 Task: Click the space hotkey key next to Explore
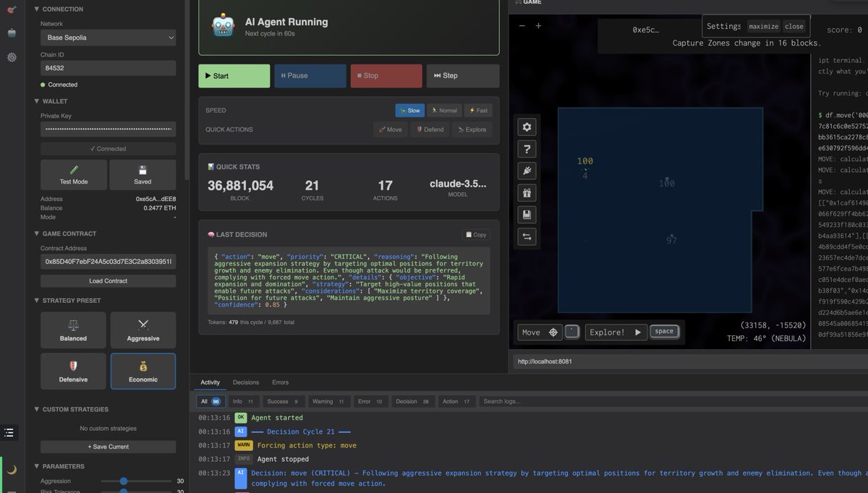click(x=664, y=332)
